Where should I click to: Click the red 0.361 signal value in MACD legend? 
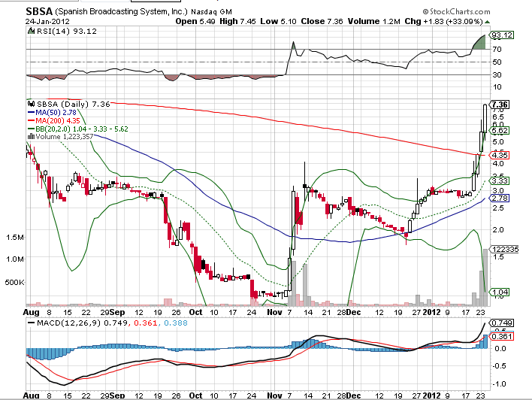pos(146,323)
